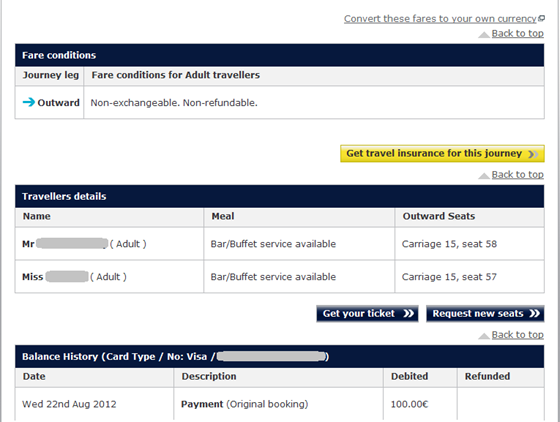
Task: Click the blue Outward arrow icon
Action: tap(29, 102)
